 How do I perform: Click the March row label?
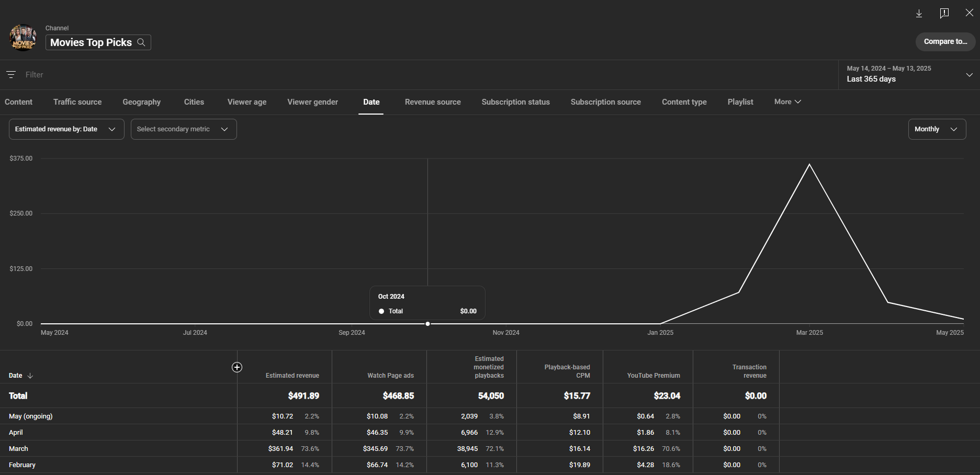(18, 449)
